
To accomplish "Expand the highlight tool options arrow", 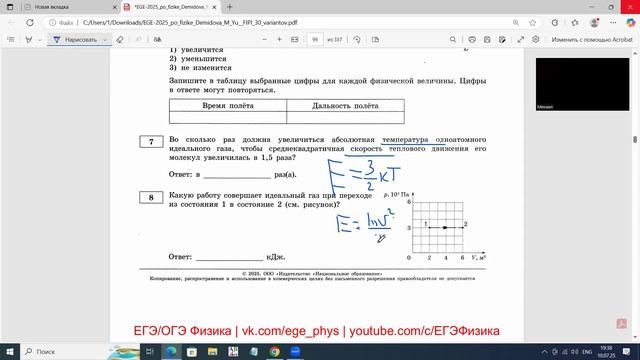I will [40, 40].
